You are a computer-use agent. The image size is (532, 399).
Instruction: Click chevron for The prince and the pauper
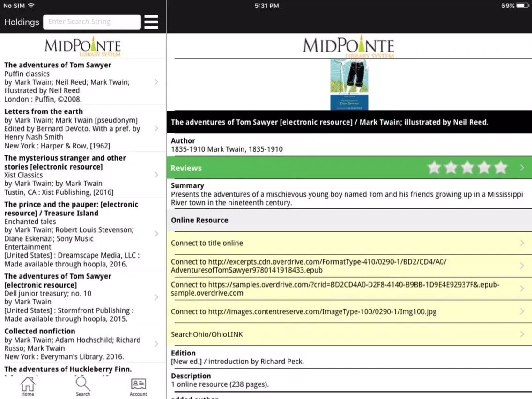[156, 234]
